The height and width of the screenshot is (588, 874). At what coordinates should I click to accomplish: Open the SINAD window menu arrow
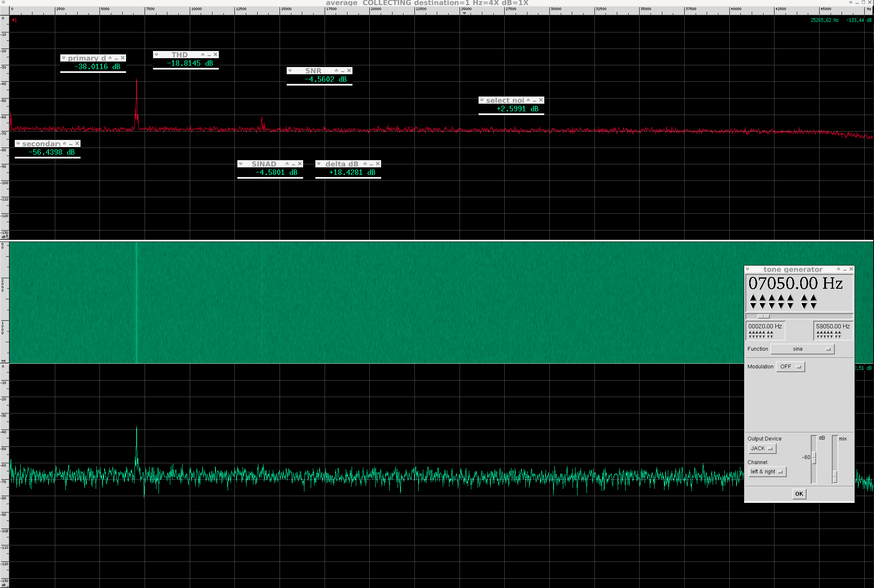pyautogui.click(x=241, y=164)
